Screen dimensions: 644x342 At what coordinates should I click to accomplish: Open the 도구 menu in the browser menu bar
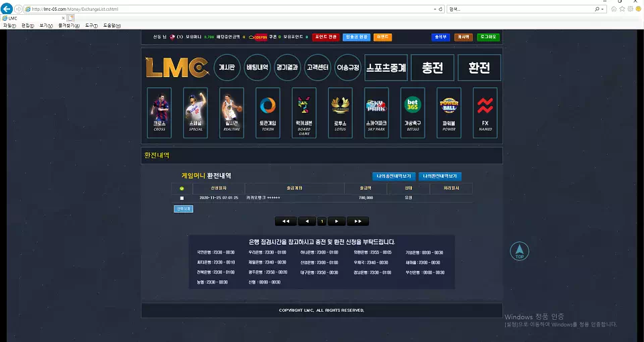pos(91,25)
